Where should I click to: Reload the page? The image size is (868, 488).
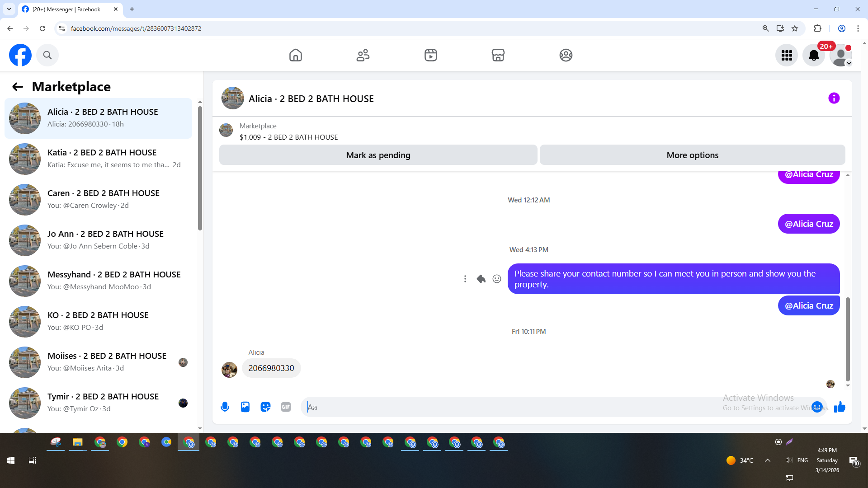(x=42, y=28)
